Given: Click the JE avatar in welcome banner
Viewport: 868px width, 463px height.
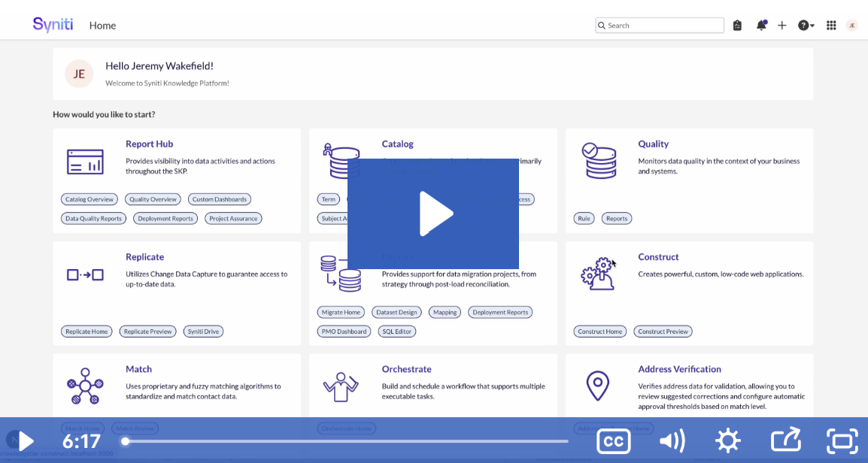Looking at the screenshot, I should 79,74.
